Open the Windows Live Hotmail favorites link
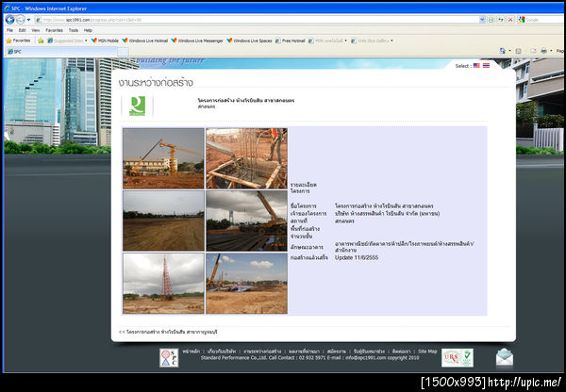The height and width of the screenshot is (392, 566). point(145,41)
